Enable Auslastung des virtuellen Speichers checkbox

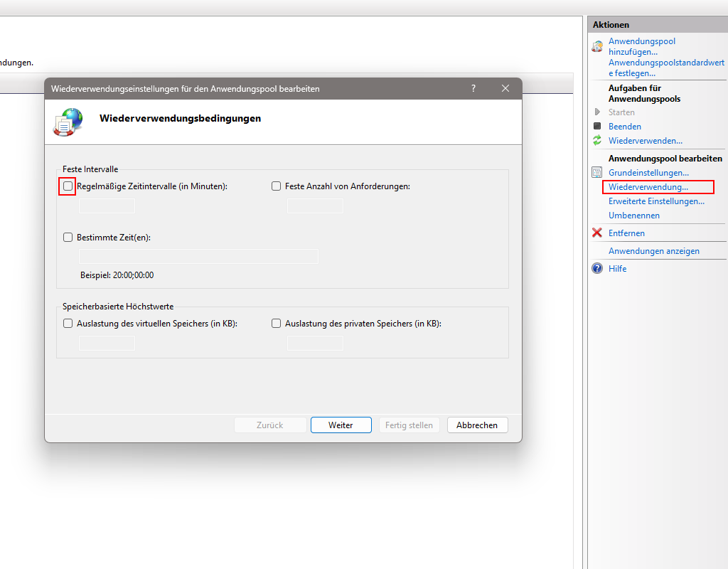click(68, 324)
